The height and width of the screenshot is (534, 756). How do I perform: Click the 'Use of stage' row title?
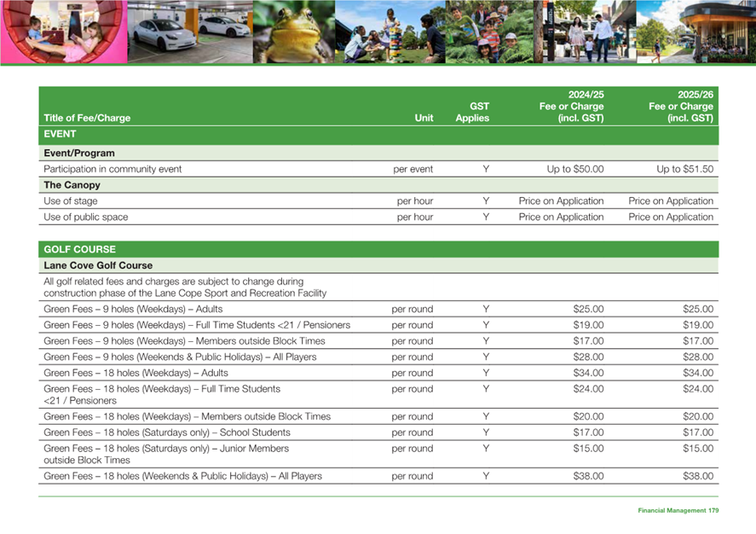[x=71, y=200]
